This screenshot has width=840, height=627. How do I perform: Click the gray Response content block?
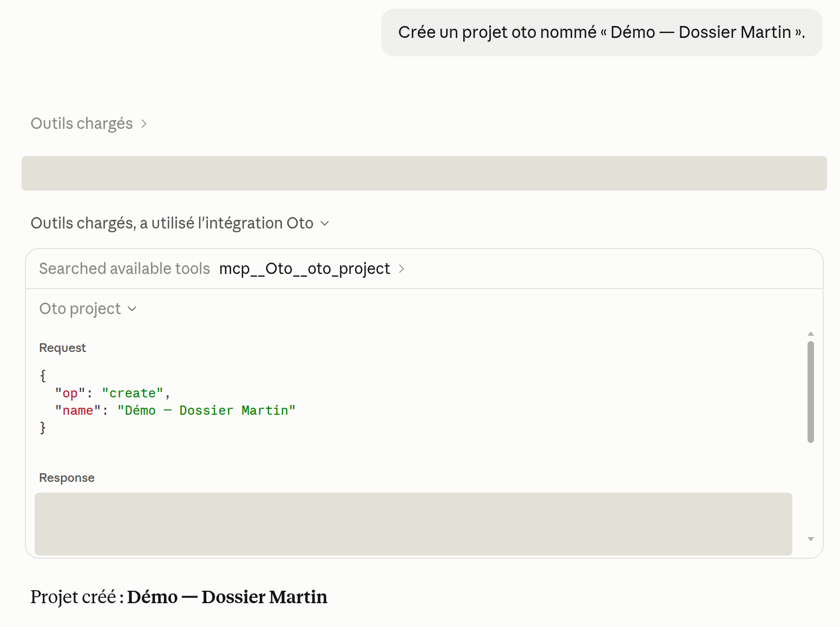(414, 524)
